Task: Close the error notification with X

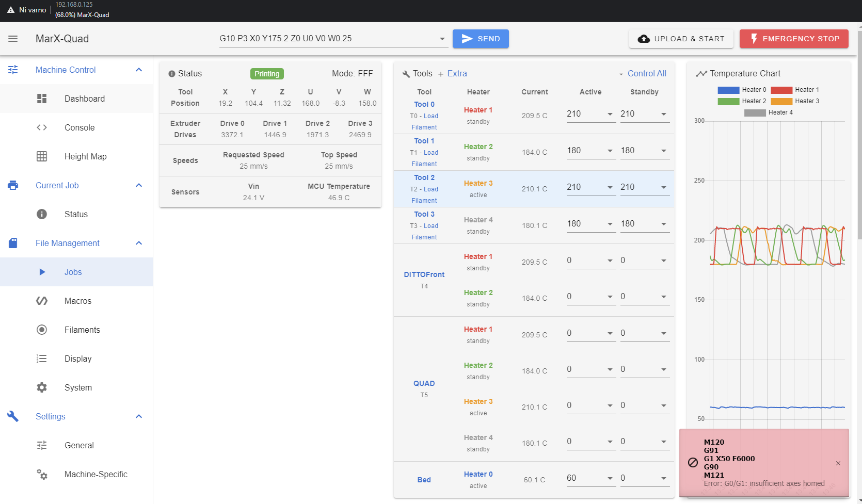Action: pyautogui.click(x=838, y=463)
